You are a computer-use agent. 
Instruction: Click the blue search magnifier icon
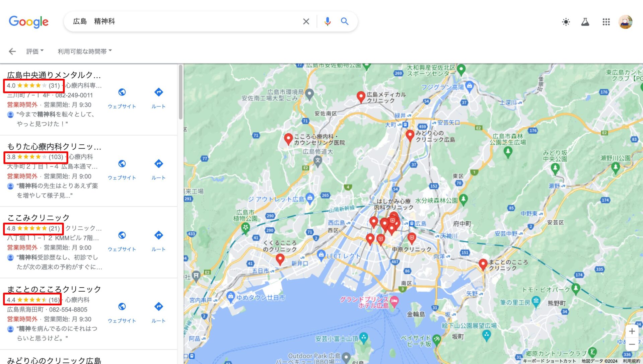click(345, 21)
